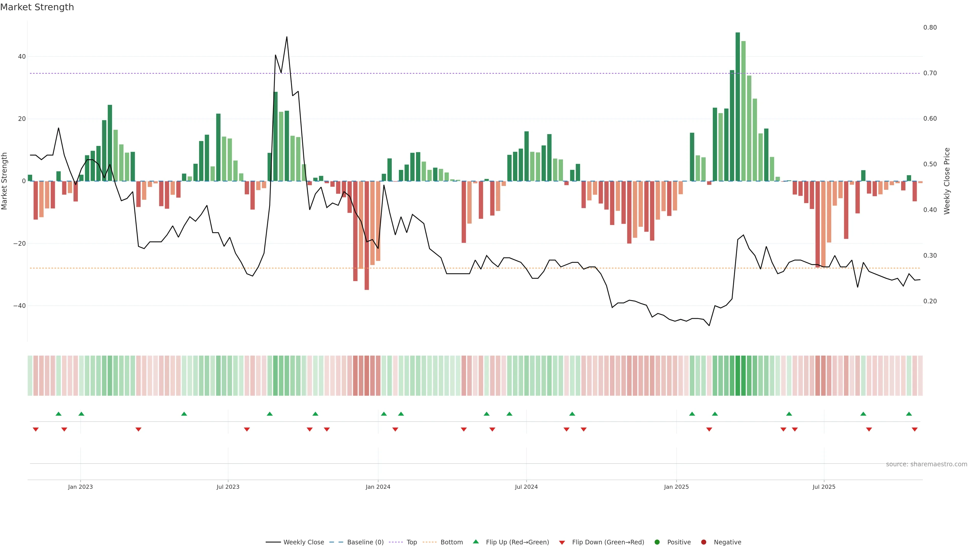980x551 pixels.
Task: Click the darkest green heatmap strip cell
Action: point(738,375)
